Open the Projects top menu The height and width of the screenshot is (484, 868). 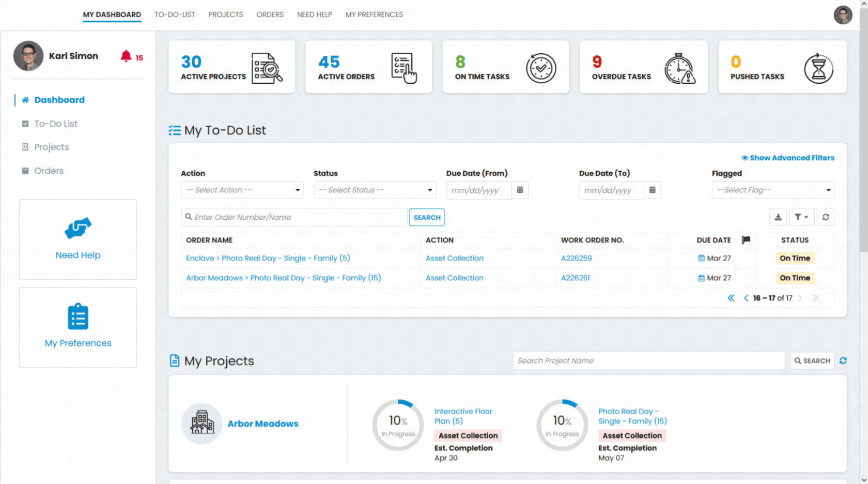pos(226,14)
